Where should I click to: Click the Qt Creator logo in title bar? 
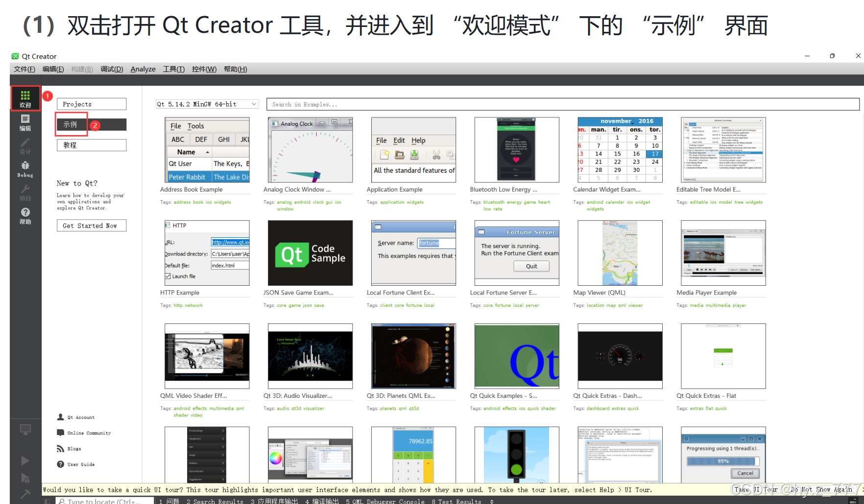15,56
